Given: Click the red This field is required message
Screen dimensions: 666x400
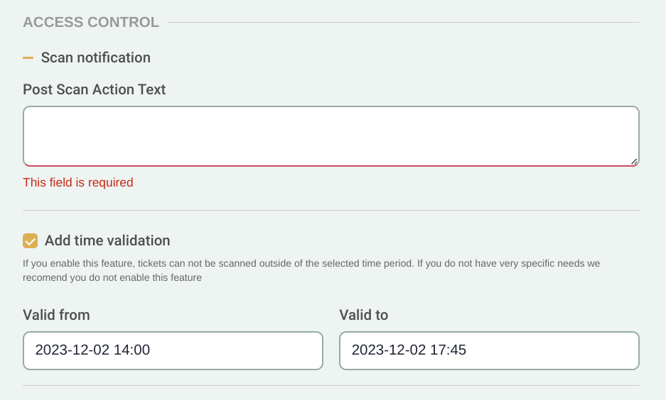Looking at the screenshot, I should coord(78,183).
